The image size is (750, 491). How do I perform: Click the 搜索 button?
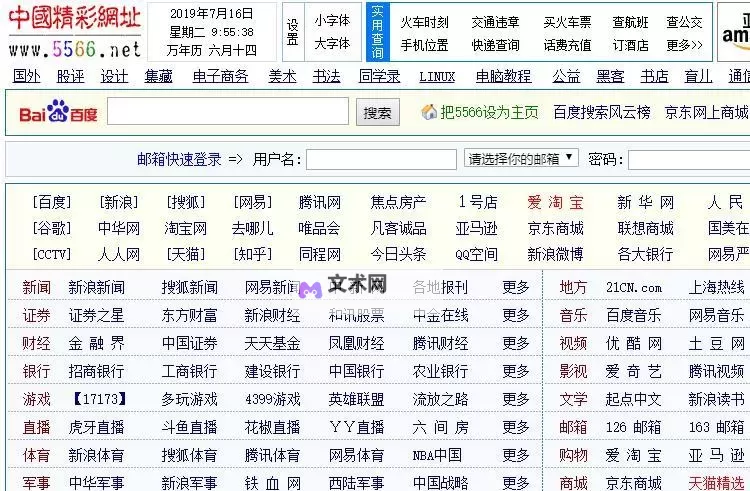click(377, 113)
